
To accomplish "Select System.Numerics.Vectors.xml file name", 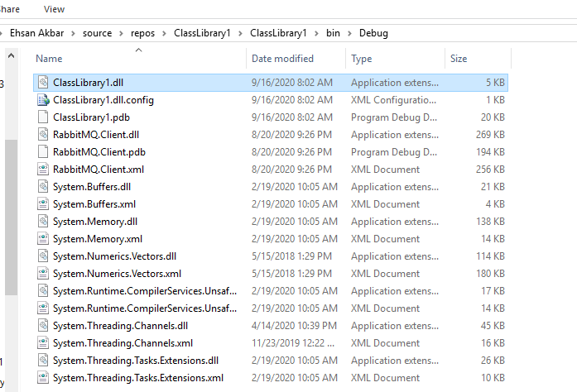I will pos(117,273).
